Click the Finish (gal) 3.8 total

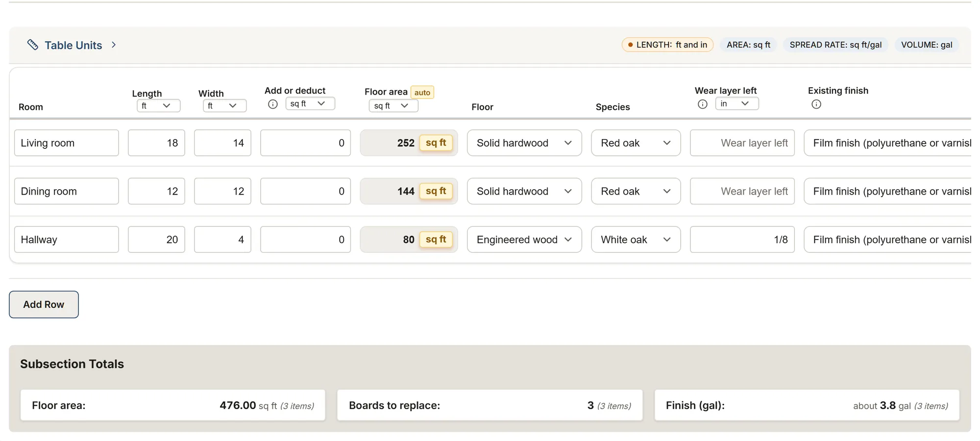pyautogui.click(x=807, y=405)
